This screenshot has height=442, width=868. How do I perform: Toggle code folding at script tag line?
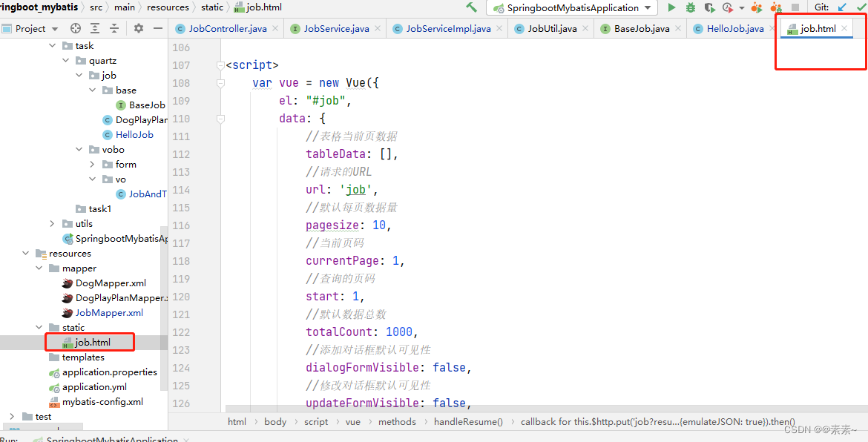220,65
